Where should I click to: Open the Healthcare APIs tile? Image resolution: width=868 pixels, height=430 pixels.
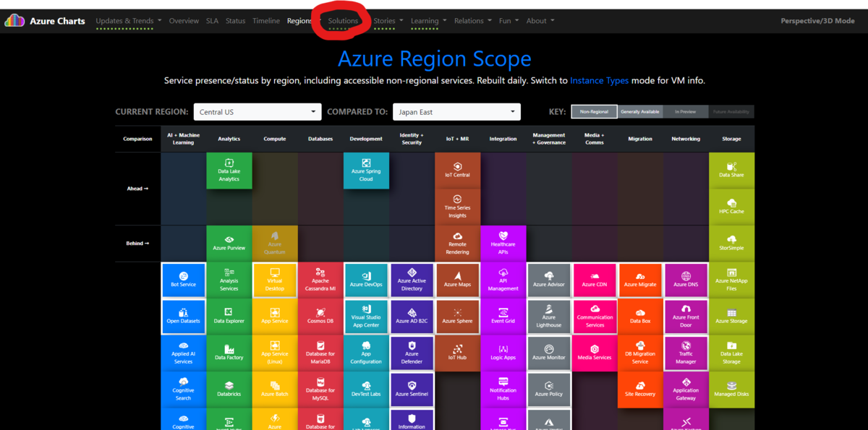503,244
